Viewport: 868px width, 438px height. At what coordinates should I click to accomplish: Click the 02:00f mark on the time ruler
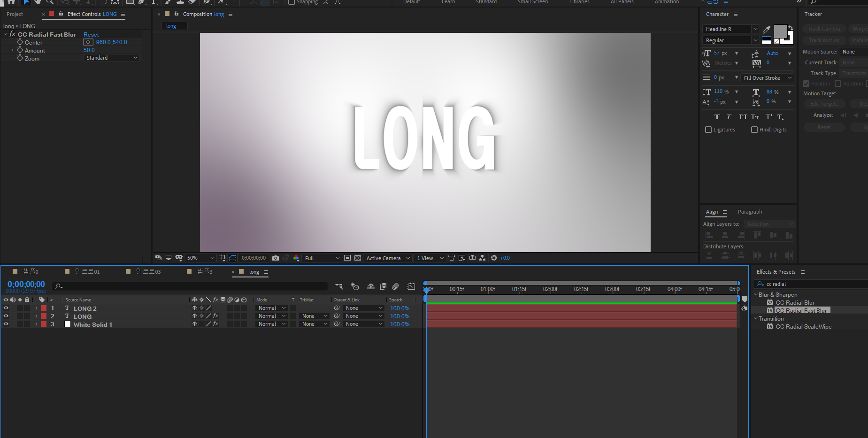click(x=550, y=289)
